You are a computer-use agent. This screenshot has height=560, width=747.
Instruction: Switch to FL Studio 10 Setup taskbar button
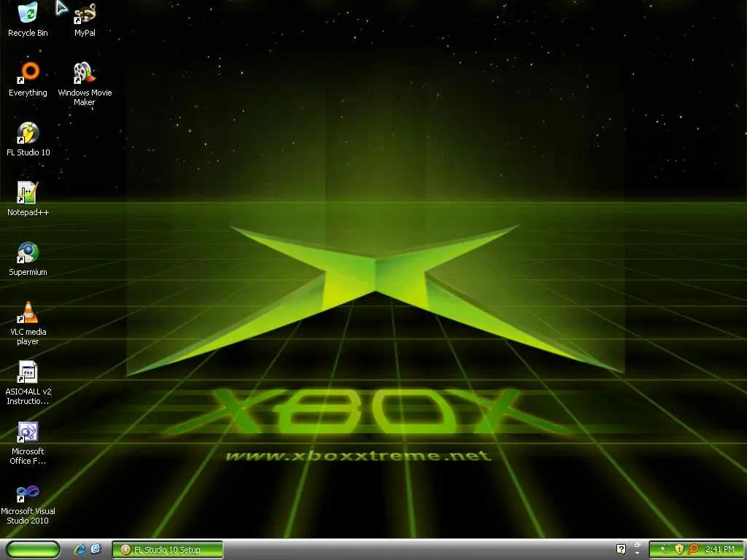click(x=167, y=550)
